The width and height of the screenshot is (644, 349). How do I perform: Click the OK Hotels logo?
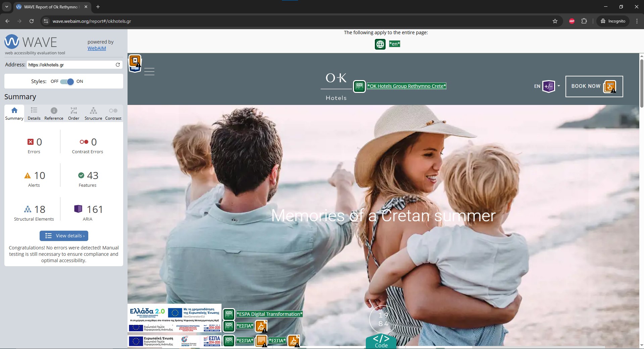[x=336, y=86]
